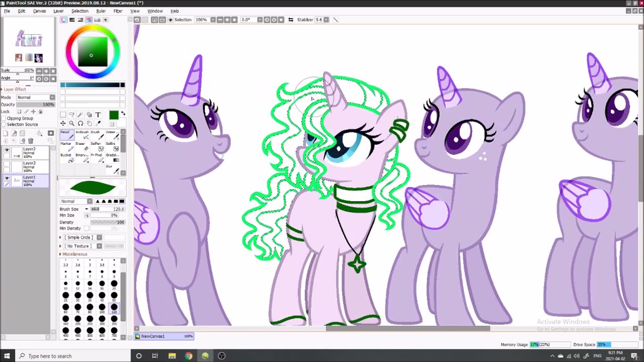Swap foreground and background colors

click(x=123, y=114)
